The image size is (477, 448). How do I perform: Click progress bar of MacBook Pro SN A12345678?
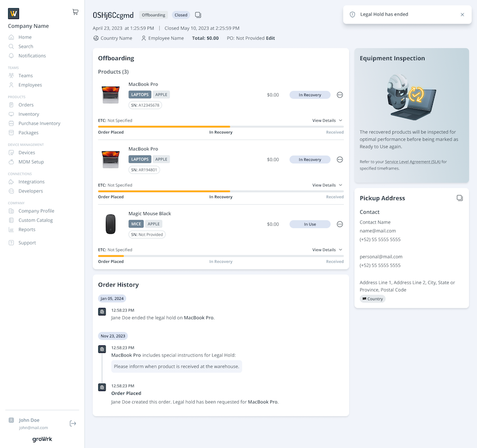pos(221,126)
